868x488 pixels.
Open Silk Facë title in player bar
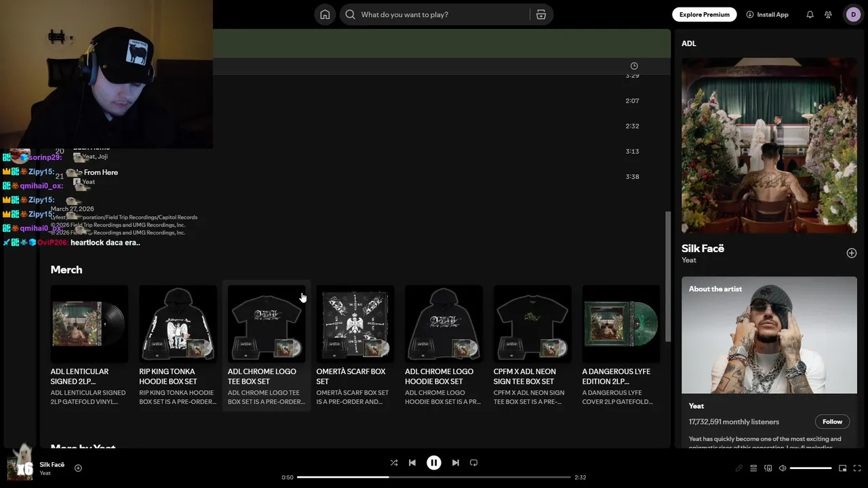click(x=52, y=465)
